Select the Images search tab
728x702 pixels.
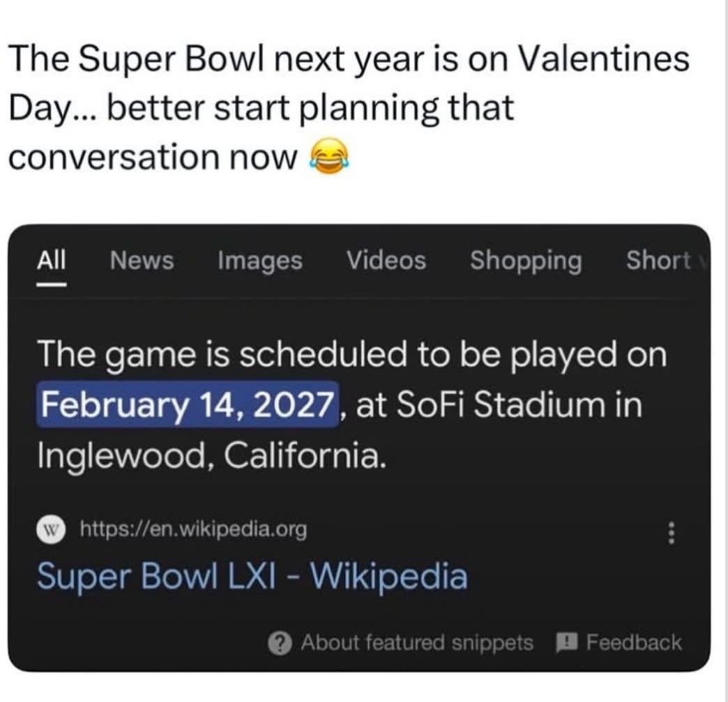(x=259, y=261)
